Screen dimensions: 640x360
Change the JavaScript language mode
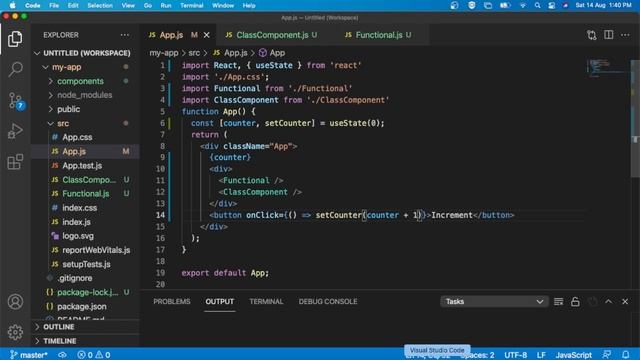[x=573, y=355]
